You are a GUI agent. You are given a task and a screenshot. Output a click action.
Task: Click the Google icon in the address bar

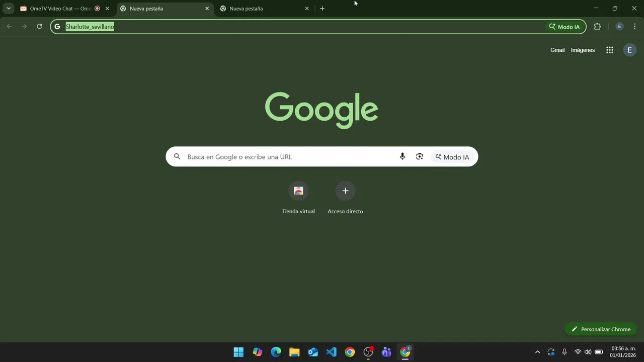(57, 27)
